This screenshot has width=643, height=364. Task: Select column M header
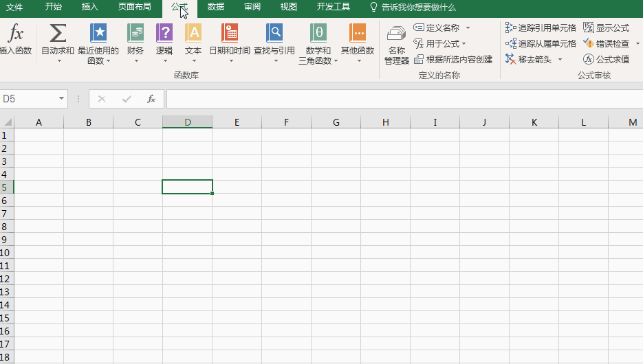pos(626,122)
